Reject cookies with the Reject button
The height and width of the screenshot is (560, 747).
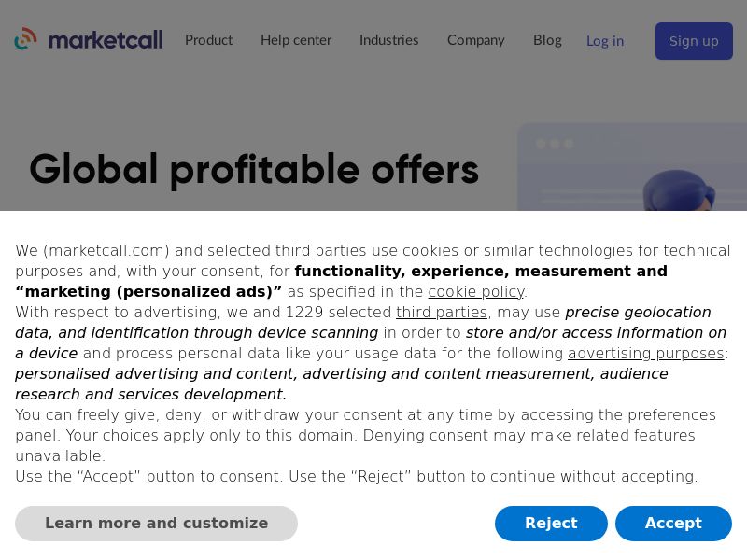click(x=551, y=523)
